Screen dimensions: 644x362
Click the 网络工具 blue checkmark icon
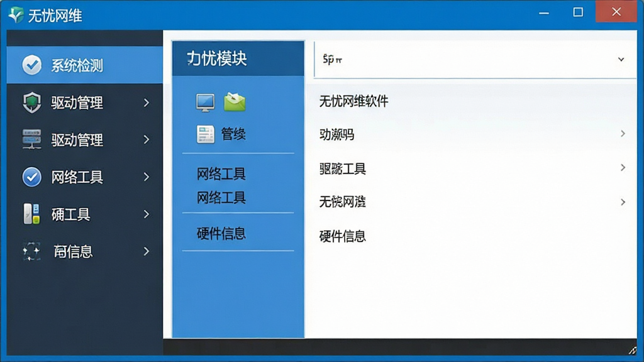coord(31,177)
